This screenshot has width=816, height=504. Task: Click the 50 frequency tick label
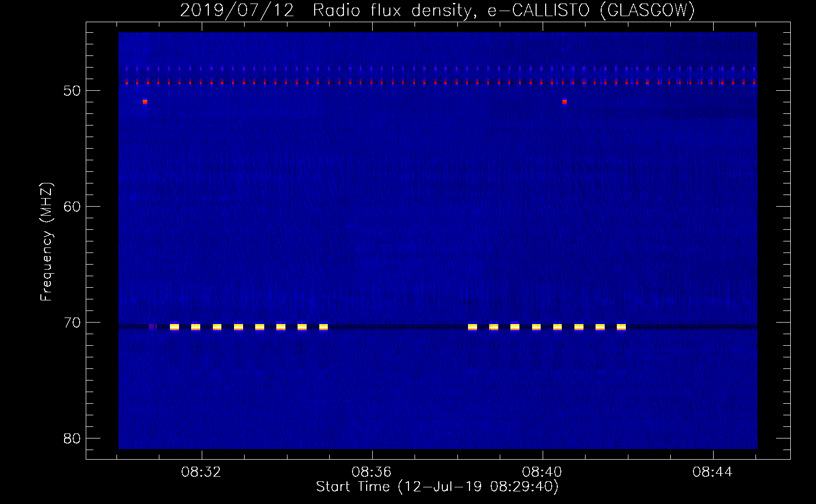click(72, 91)
